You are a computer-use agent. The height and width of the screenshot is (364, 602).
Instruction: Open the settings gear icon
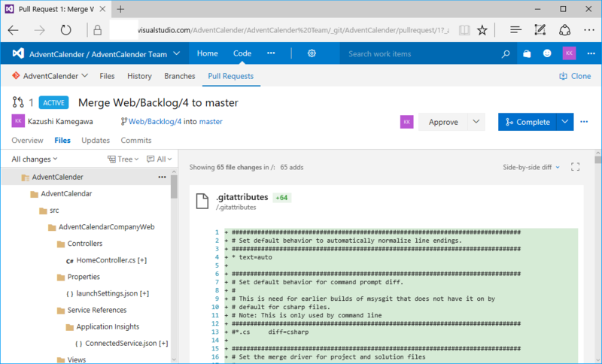[x=312, y=53]
